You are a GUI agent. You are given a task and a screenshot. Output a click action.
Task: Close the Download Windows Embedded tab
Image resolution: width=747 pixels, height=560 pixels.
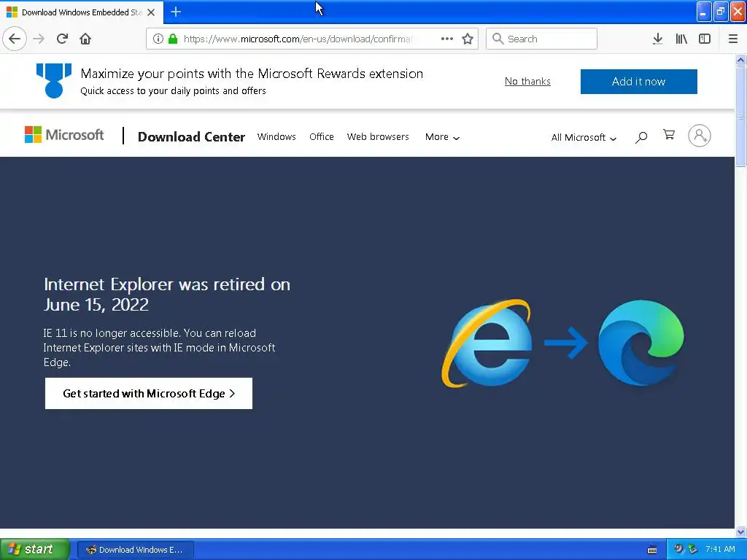[151, 12]
